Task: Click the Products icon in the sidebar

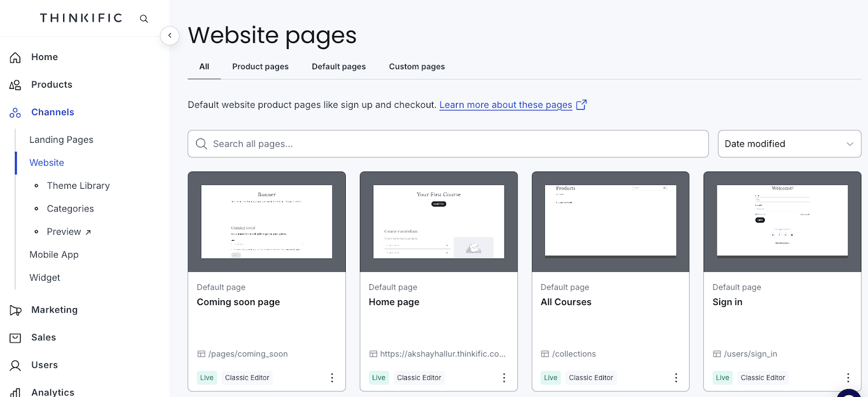Action: [15, 84]
